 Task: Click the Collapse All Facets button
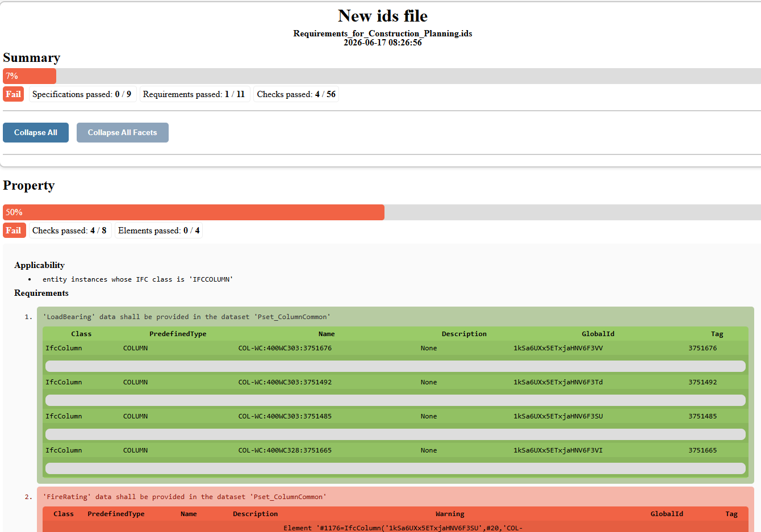click(x=122, y=132)
